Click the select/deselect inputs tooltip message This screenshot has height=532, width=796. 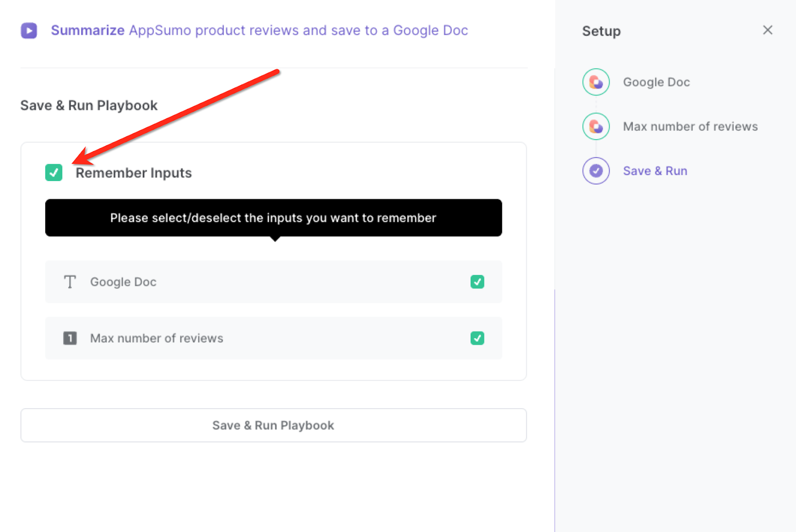[274, 218]
